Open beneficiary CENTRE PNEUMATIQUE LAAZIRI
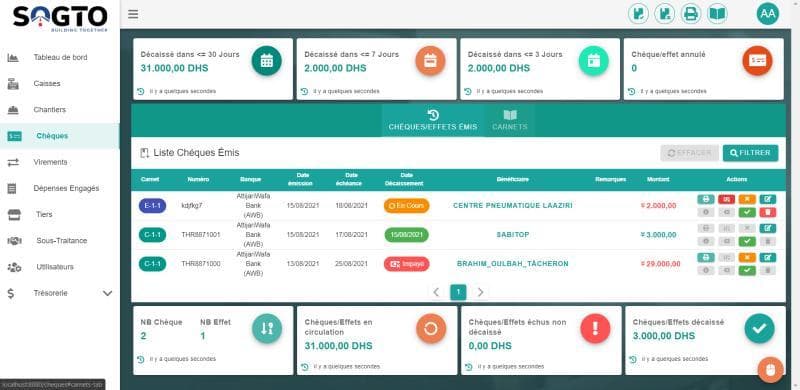800x390 pixels. (x=513, y=206)
